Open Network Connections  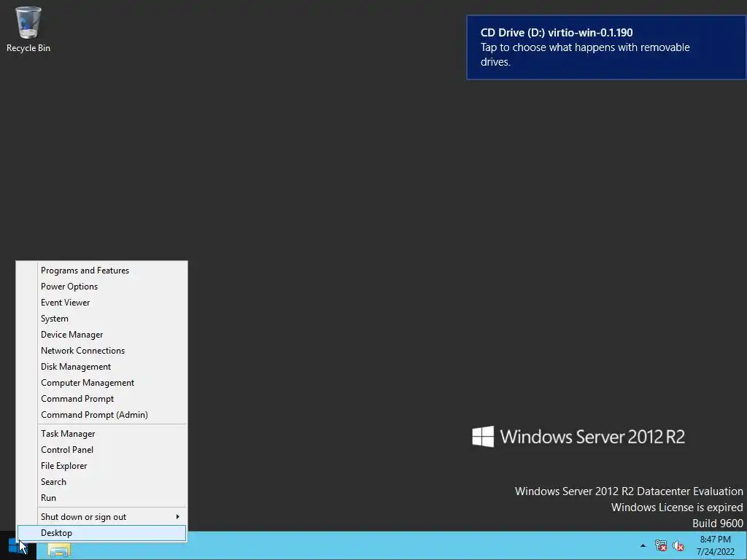[x=102, y=351]
